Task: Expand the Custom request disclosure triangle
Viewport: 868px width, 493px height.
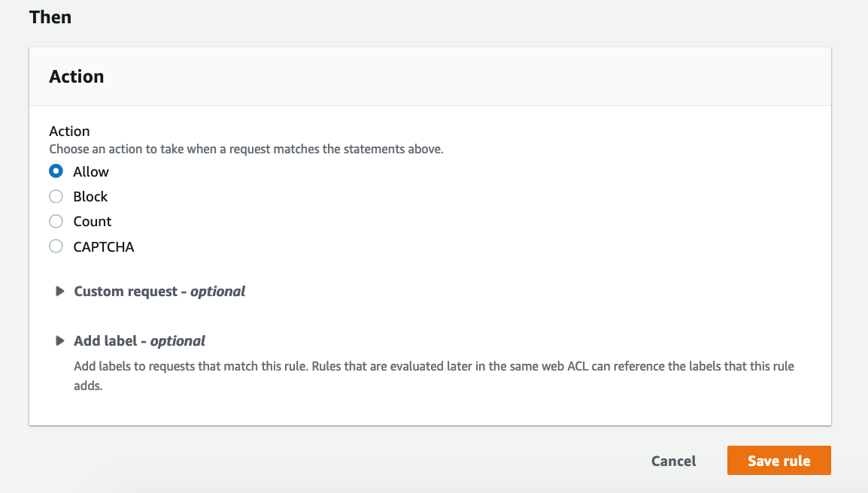Action: click(60, 291)
